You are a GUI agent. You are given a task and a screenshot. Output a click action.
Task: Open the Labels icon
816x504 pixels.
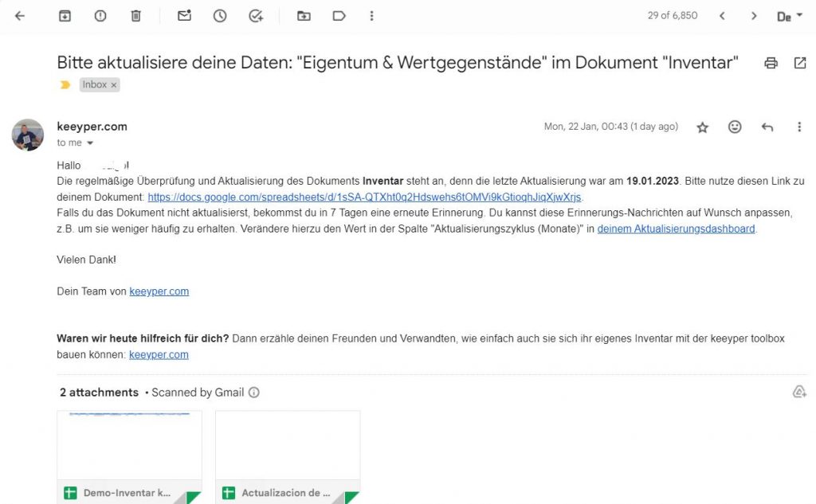point(339,16)
